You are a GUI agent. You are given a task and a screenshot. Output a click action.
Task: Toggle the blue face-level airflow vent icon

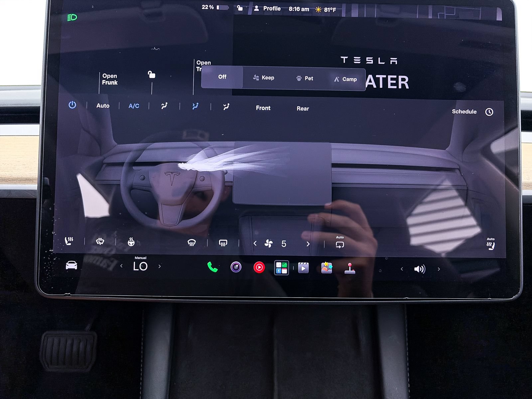click(x=195, y=106)
